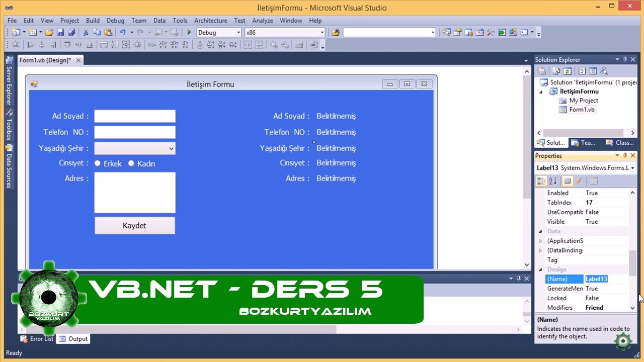Open the File menu
This screenshot has width=644, height=362.
(x=12, y=21)
